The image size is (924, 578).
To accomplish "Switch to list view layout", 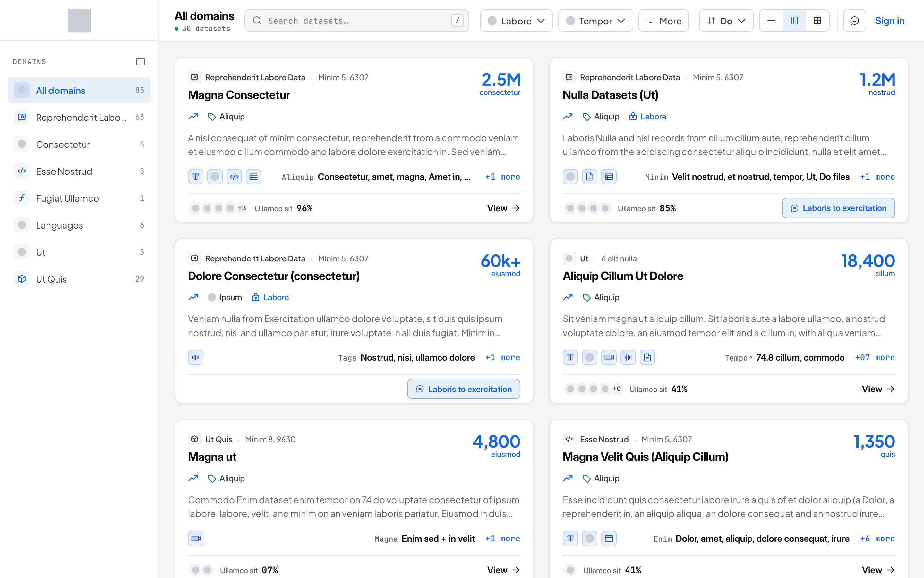I will click(x=771, y=21).
